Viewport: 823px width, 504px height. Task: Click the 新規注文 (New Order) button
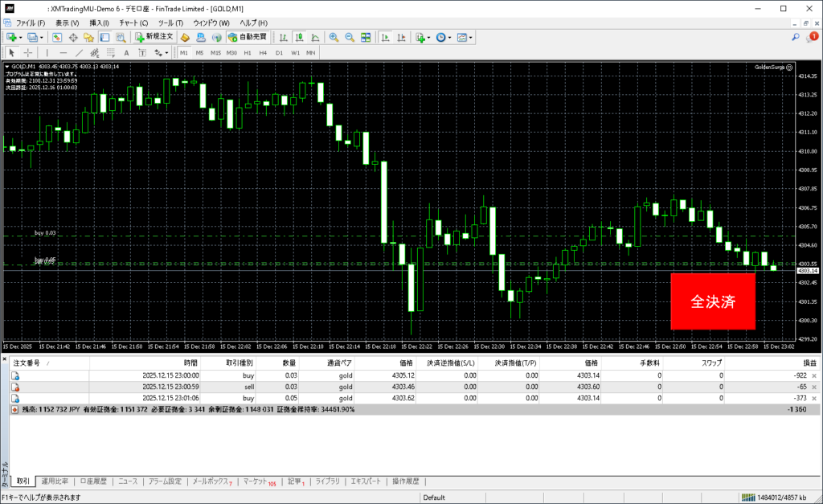pos(154,37)
